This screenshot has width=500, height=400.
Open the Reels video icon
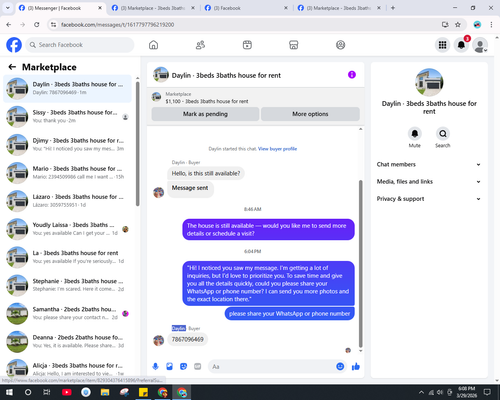tap(247, 45)
